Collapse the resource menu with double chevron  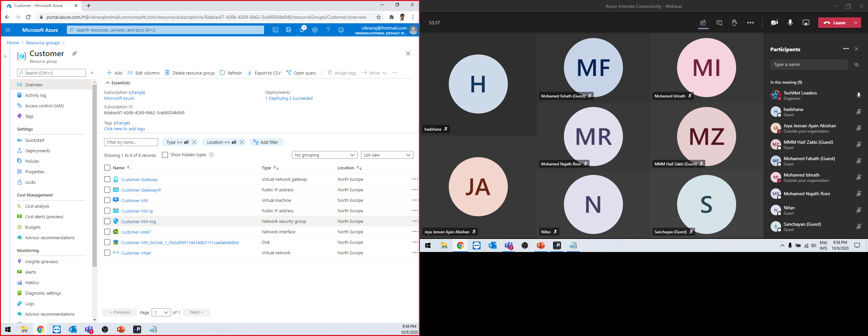click(92, 73)
